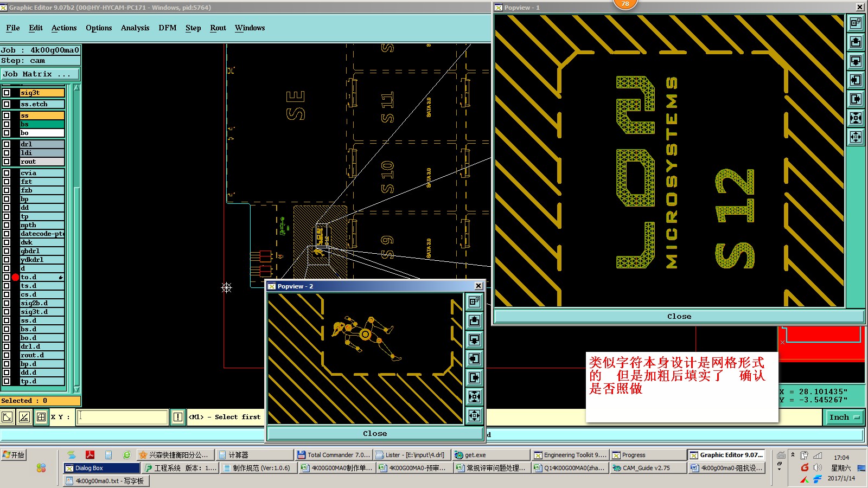The image size is (868, 488).
Task: Pan down in the Popview 1 window
Action: coord(856,61)
